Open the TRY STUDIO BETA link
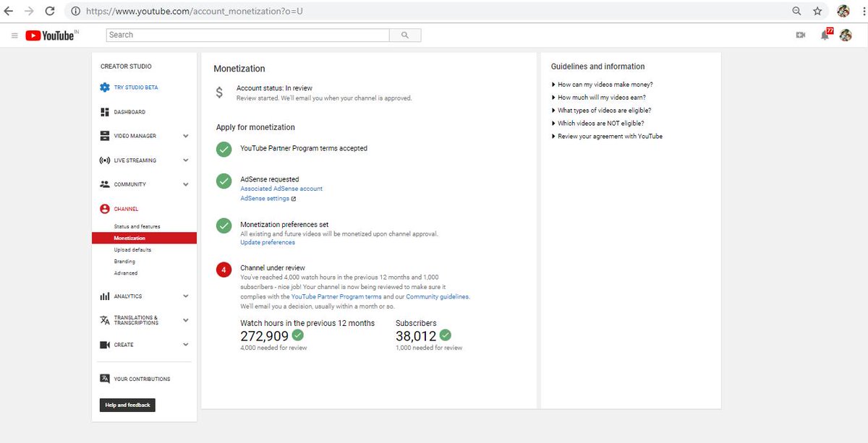 (136, 87)
